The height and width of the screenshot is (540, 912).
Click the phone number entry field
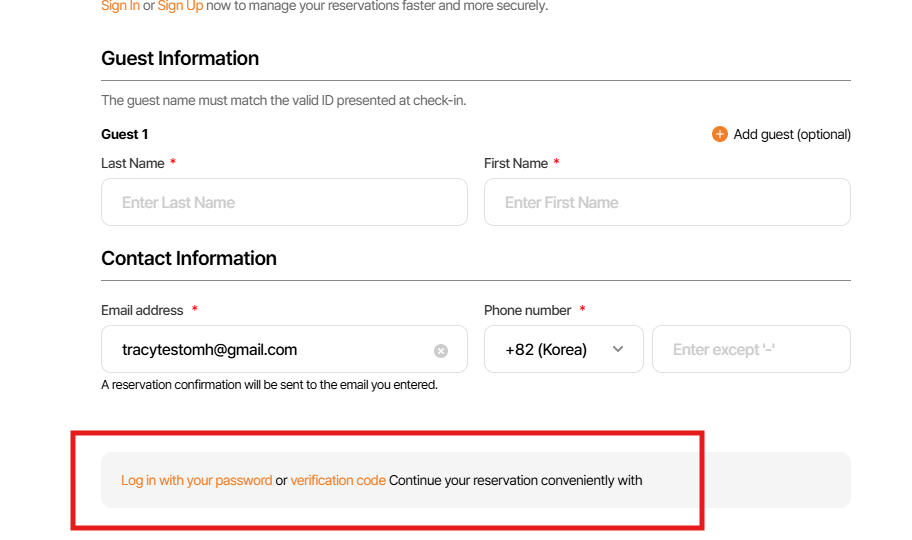[750, 349]
